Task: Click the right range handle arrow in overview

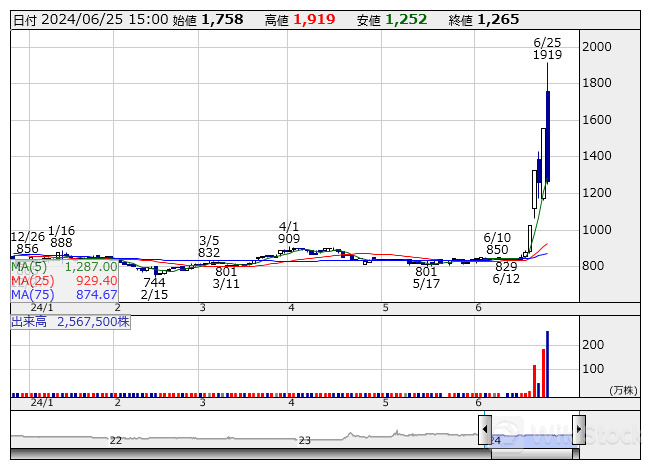Action: 578,431
